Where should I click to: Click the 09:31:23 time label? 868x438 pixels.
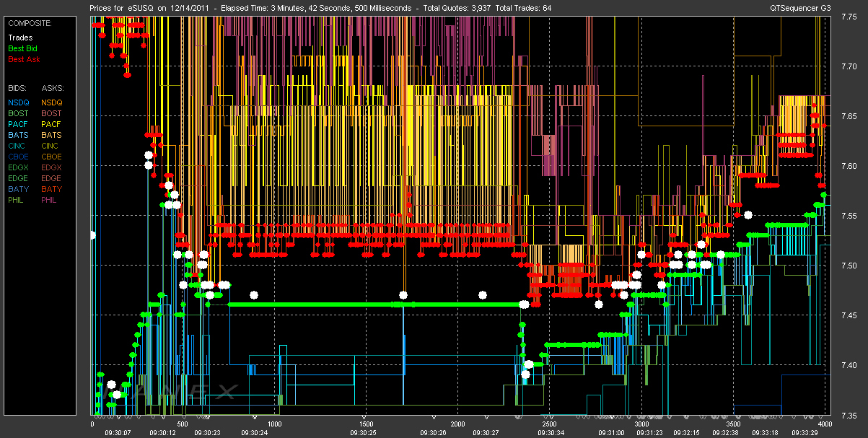coord(649,433)
